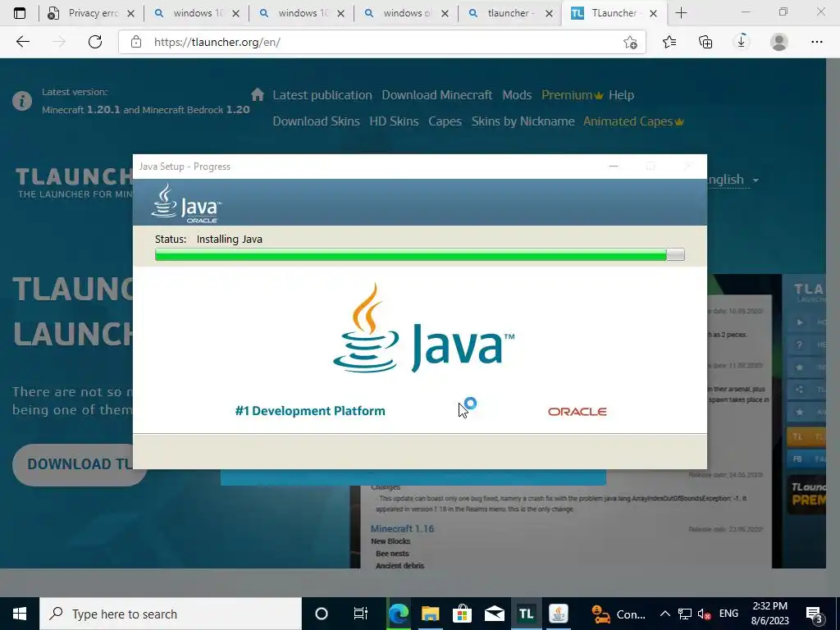
Task: Click the muted volume tray icon
Action: point(705,614)
